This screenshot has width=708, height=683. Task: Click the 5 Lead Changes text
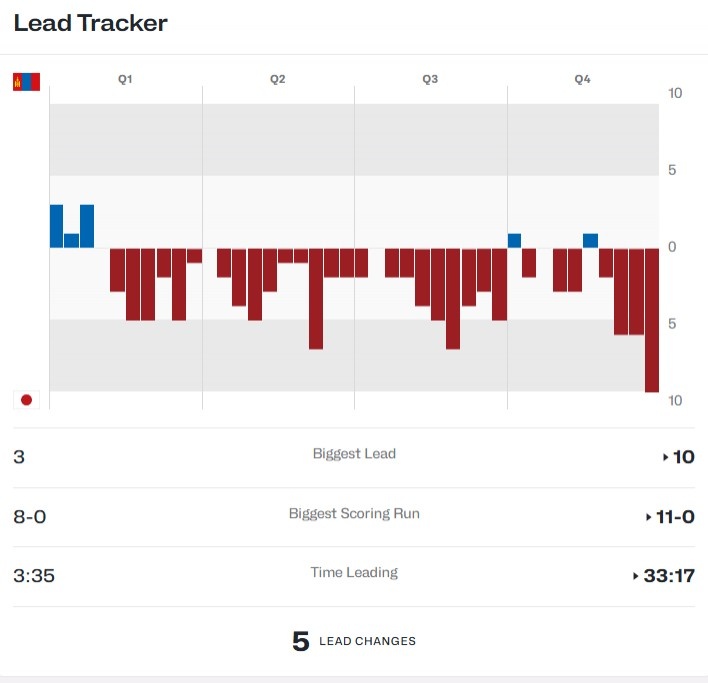tap(354, 641)
